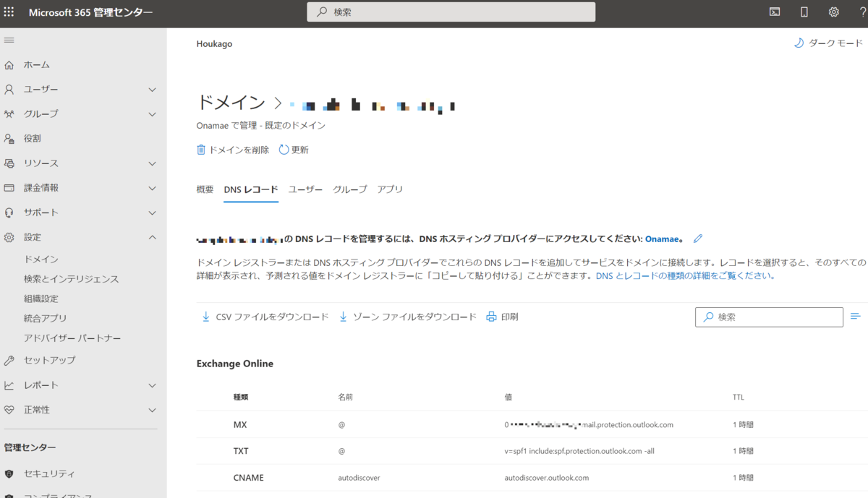This screenshot has height=498, width=868.
Task: Go to ホーム in sidebar
Action: tap(37, 65)
